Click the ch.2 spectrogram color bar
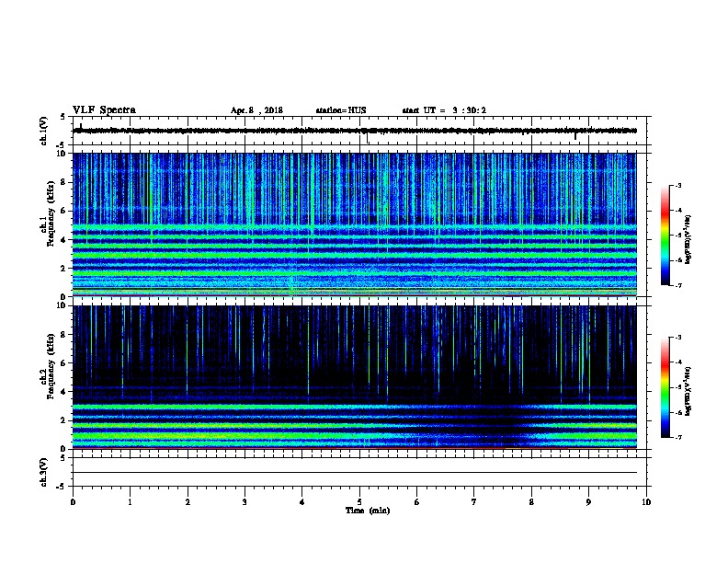728x563 pixels. tap(665, 387)
